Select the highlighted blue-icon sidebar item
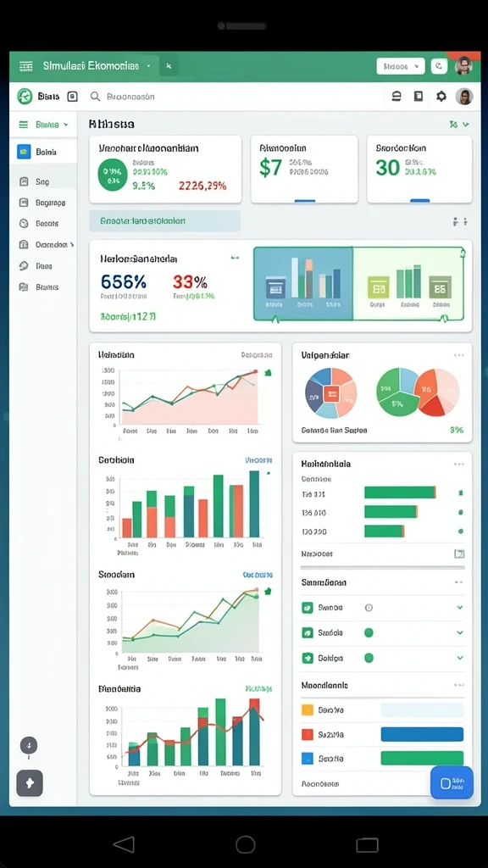Screen dimensions: 488x868 [x=43, y=152]
